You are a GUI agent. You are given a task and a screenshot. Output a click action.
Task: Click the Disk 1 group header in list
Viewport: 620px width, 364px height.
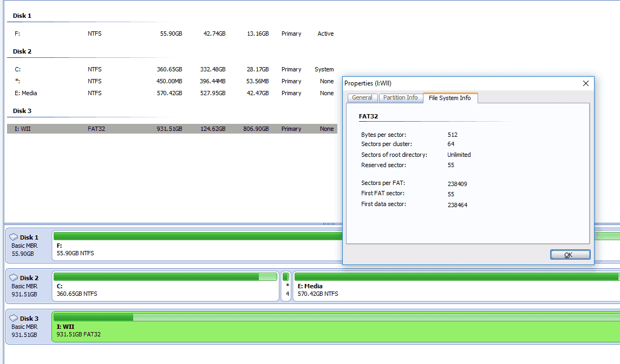pyautogui.click(x=22, y=16)
